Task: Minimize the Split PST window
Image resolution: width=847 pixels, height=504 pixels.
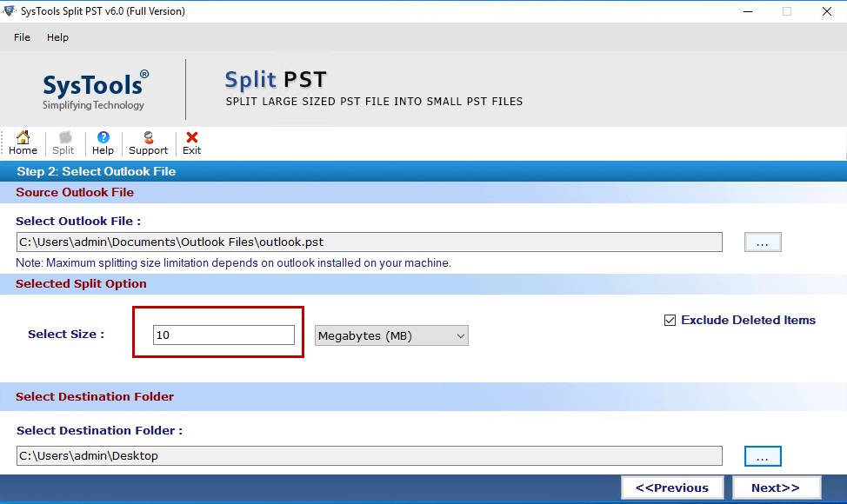Action: pos(748,11)
